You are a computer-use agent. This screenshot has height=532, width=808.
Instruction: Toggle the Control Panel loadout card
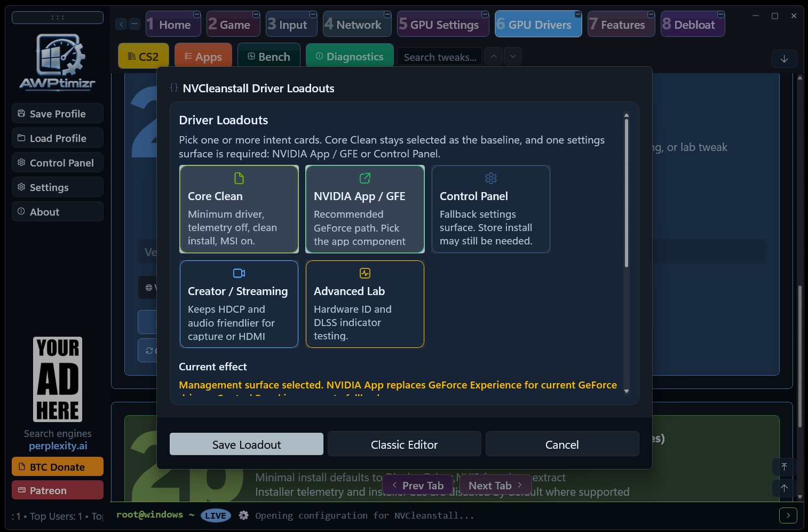pos(491,209)
